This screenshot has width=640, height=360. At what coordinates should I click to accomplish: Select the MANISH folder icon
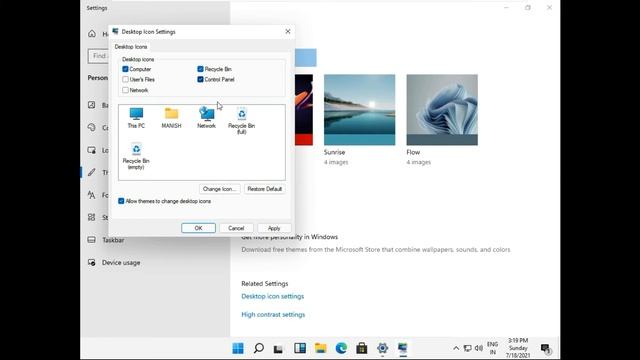(171, 118)
